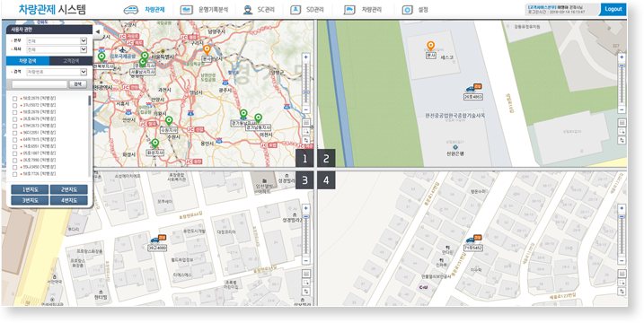Click the Logout button

tap(613, 9)
